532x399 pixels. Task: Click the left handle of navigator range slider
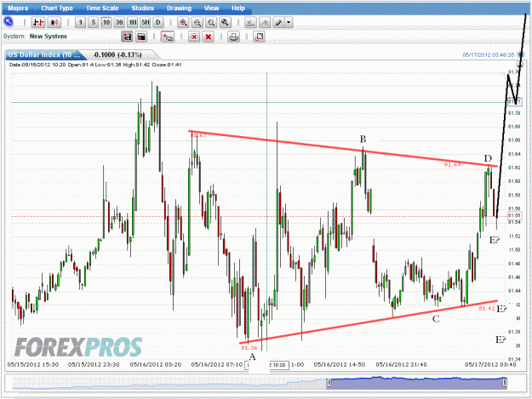click(x=329, y=383)
